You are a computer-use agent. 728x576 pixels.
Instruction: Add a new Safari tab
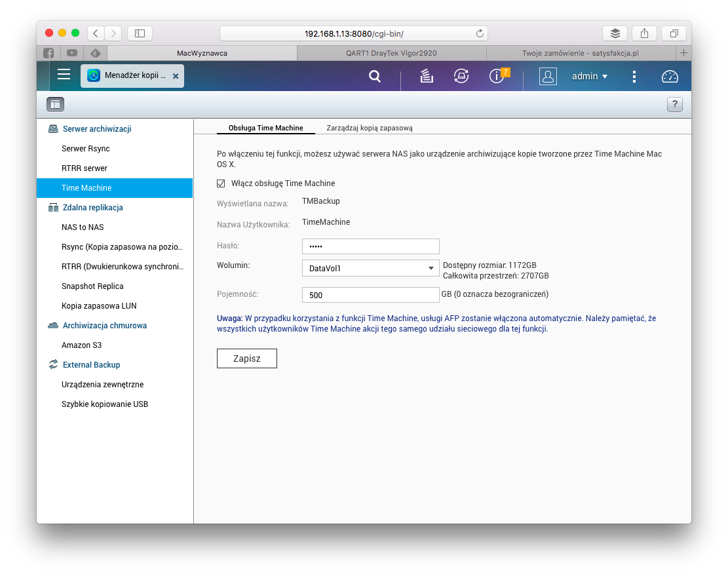[683, 53]
